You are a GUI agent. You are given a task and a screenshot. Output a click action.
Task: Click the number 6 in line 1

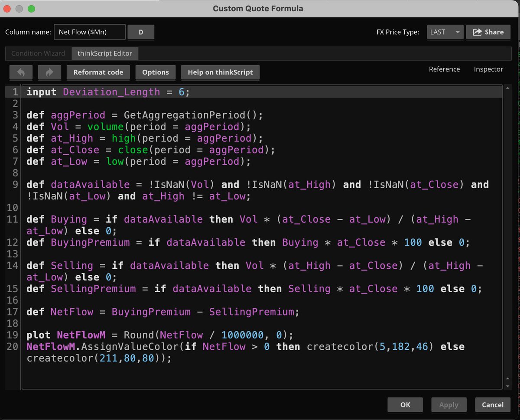pos(182,92)
